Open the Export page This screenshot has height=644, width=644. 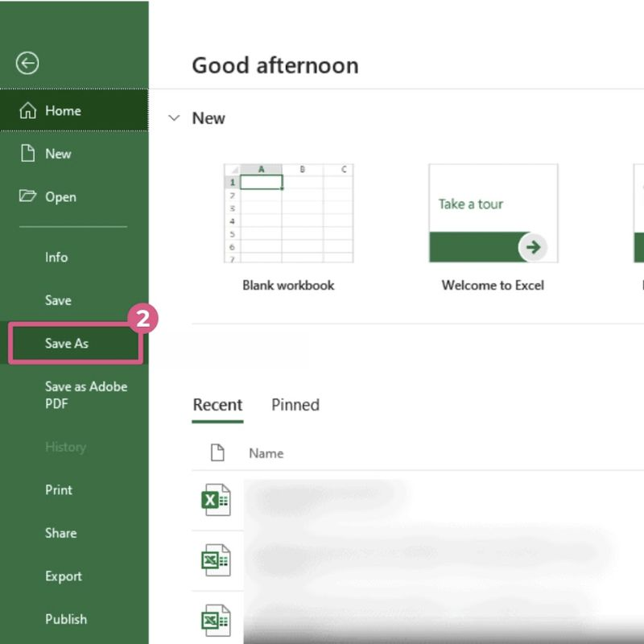pos(74,576)
